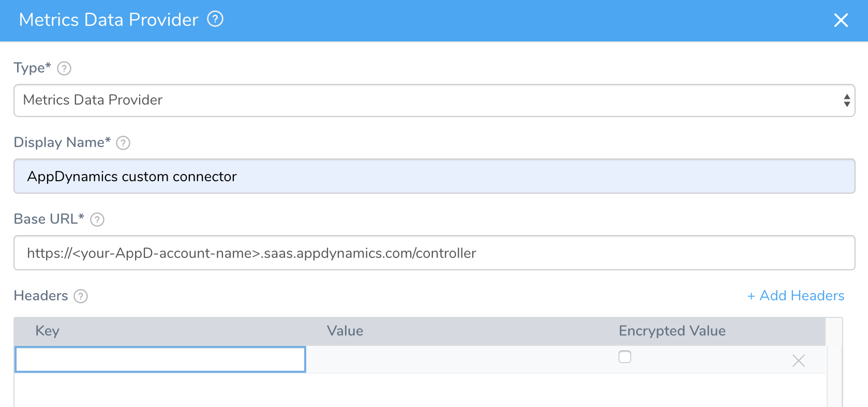
Task: Open help icon beside Metrics Data Provider title
Action: (215, 19)
